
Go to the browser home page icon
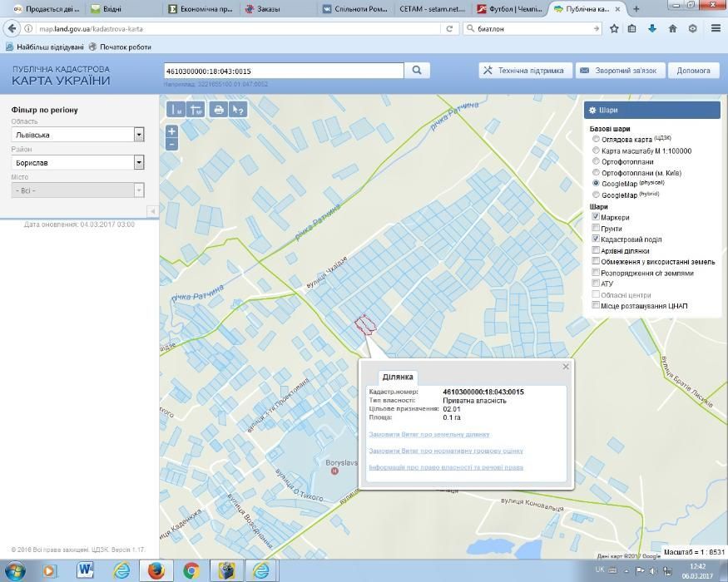[672, 29]
